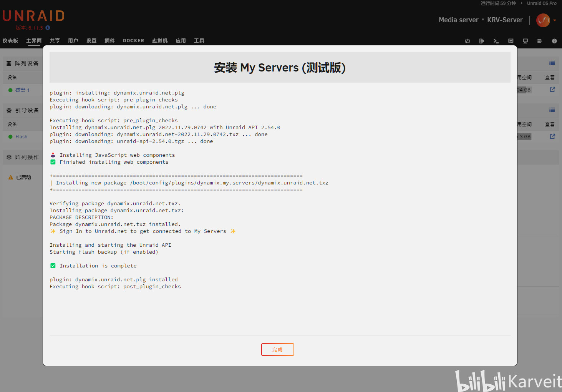The height and width of the screenshot is (392, 562).
Task: Open the 用户 tab
Action: [x=73, y=41]
